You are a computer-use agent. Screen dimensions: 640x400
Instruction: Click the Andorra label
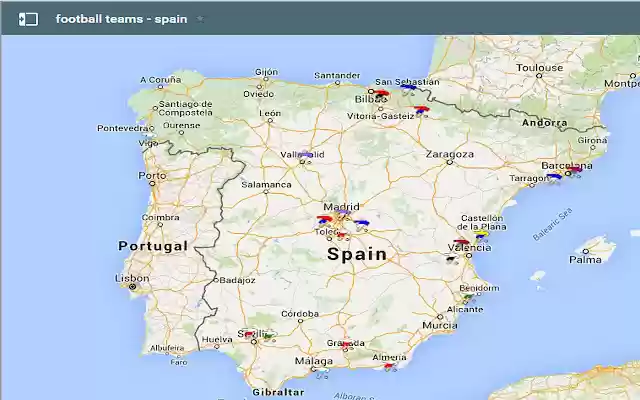point(544,123)
